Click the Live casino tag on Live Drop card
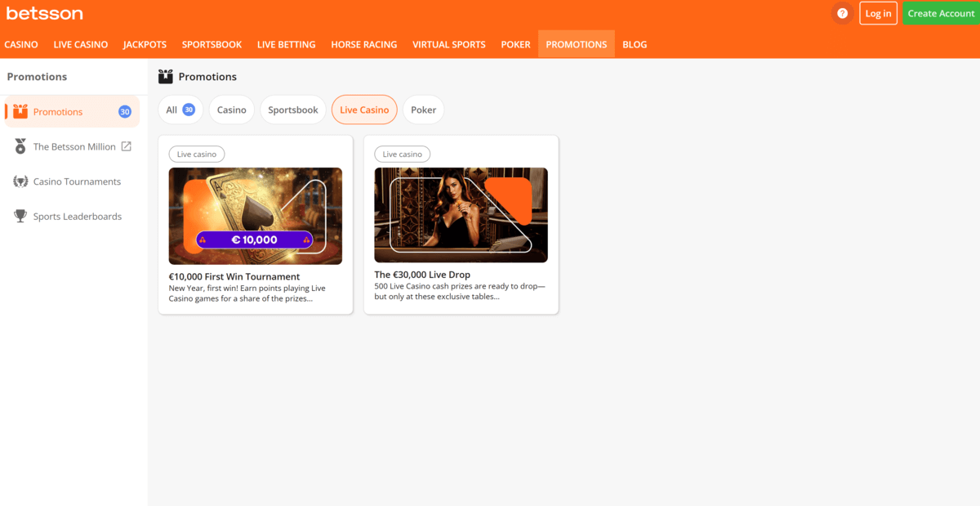 tap(402, 154)
